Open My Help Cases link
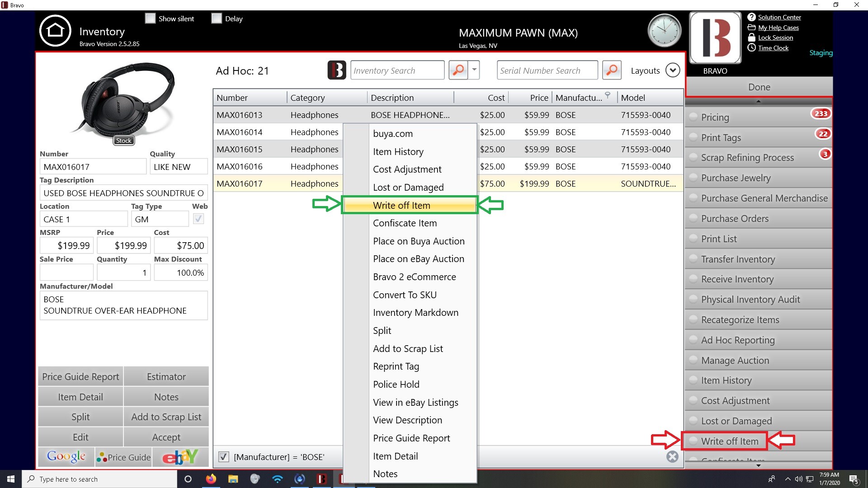The height and width of the screenshot is (488, 868). tap(778, 28)
